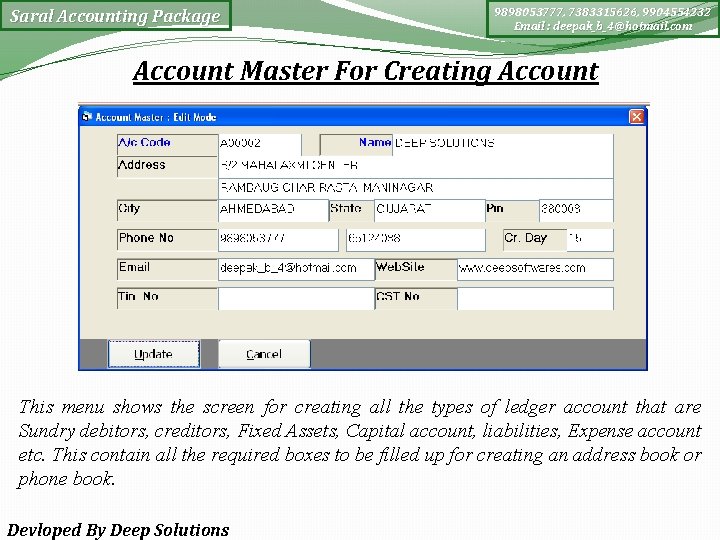Viewport: 720px width, 540px height.
Task: Click the Update button
Action: 154,354
